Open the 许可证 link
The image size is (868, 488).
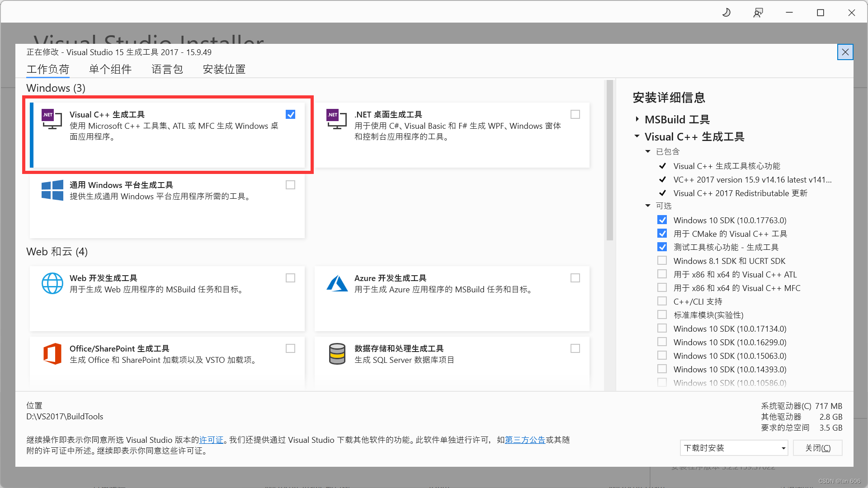pyautogui.click(x=212, y=440)
